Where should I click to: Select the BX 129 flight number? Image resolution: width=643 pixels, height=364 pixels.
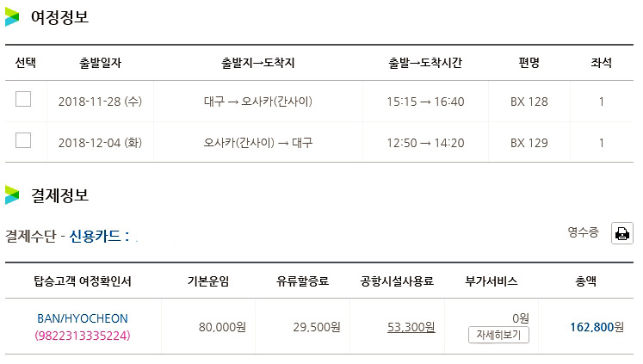coord(529,142)
